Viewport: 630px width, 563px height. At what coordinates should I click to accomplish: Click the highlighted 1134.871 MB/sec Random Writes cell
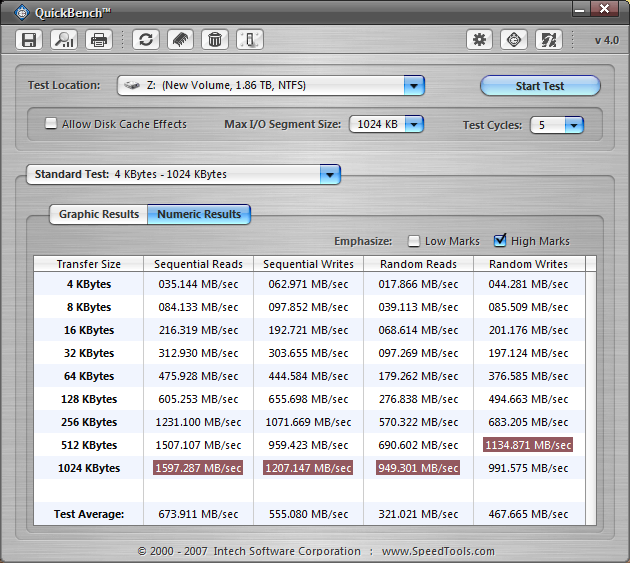coord(528,445)
